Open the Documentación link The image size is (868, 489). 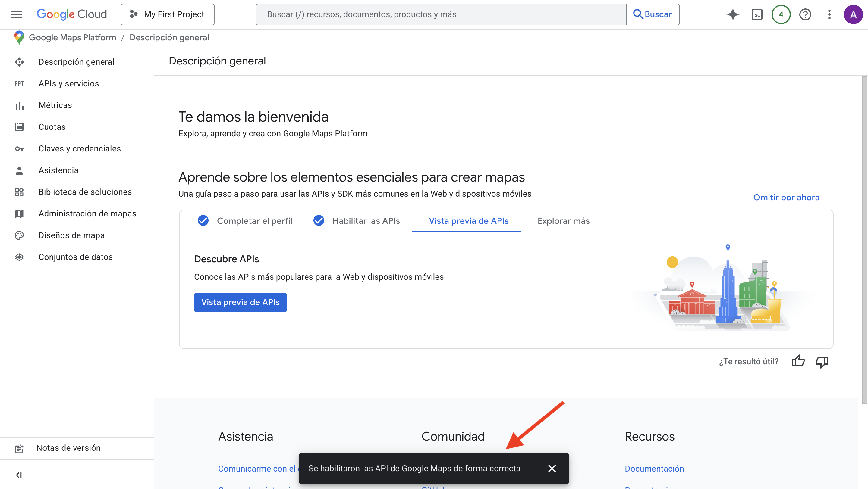click(654, 469)
